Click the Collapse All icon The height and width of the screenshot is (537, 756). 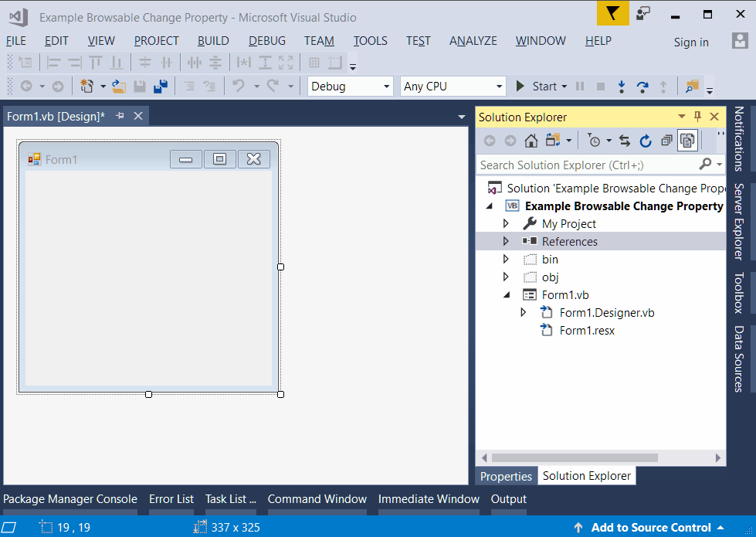click(666, 141)
